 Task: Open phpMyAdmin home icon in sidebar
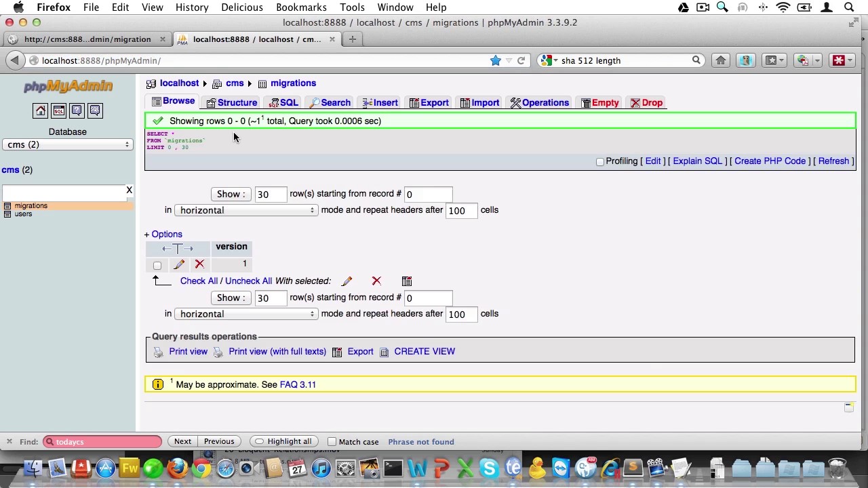41,110
